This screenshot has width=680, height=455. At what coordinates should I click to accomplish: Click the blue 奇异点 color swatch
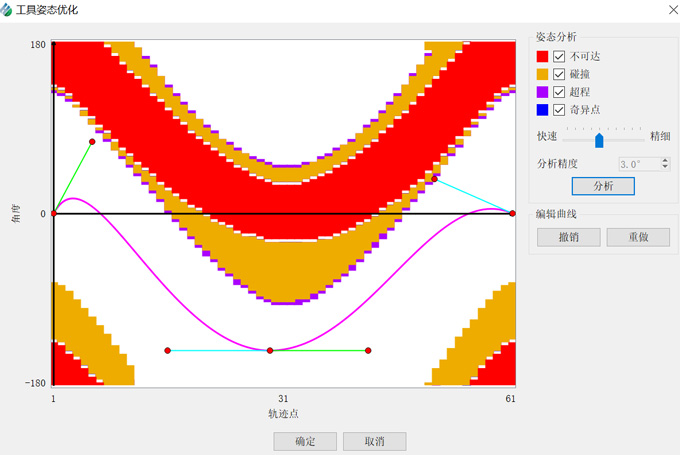542,110
